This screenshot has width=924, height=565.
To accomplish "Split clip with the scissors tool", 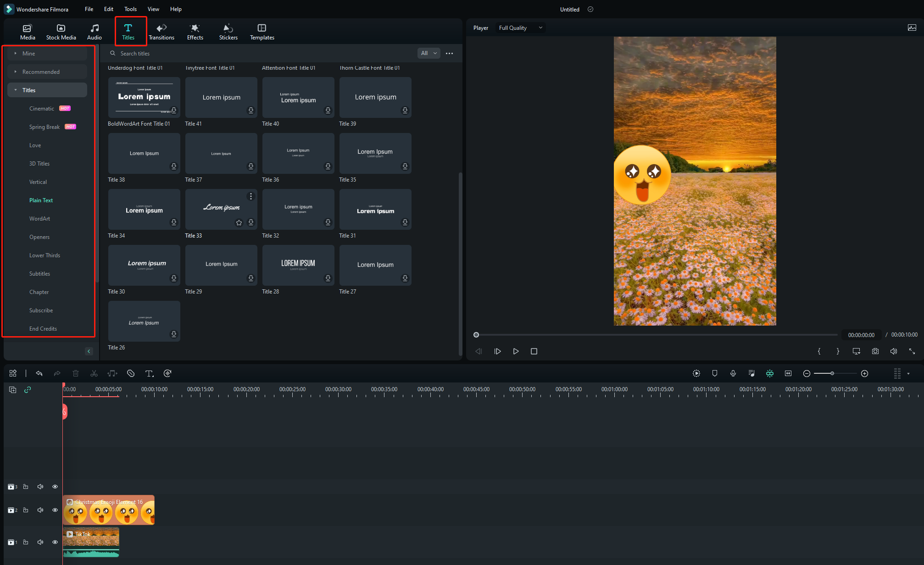I will coord(94,373).
